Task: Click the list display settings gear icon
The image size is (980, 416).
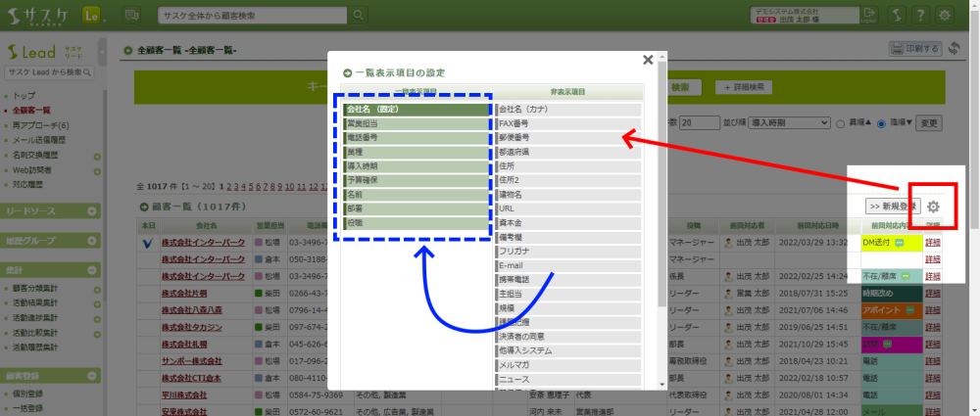Action: 934,207
